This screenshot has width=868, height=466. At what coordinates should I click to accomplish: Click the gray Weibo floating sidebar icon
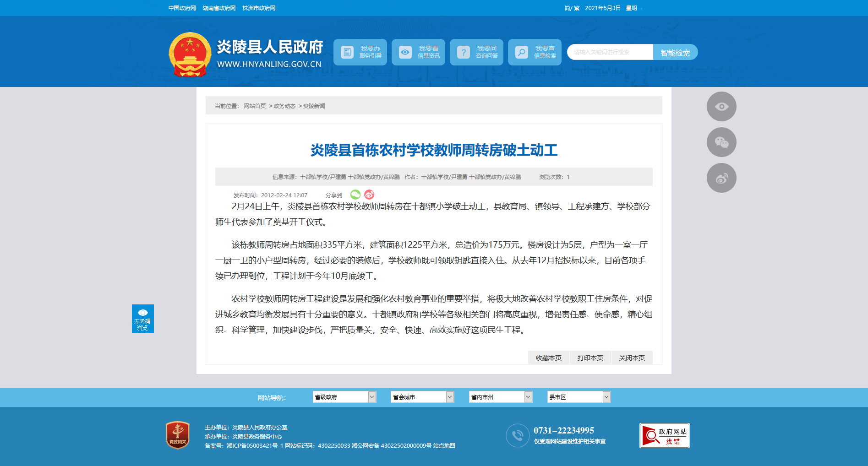click(721, 178)
